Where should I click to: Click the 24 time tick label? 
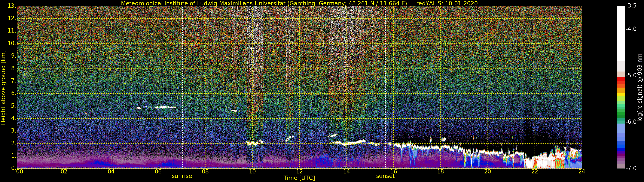click(582, 172)
